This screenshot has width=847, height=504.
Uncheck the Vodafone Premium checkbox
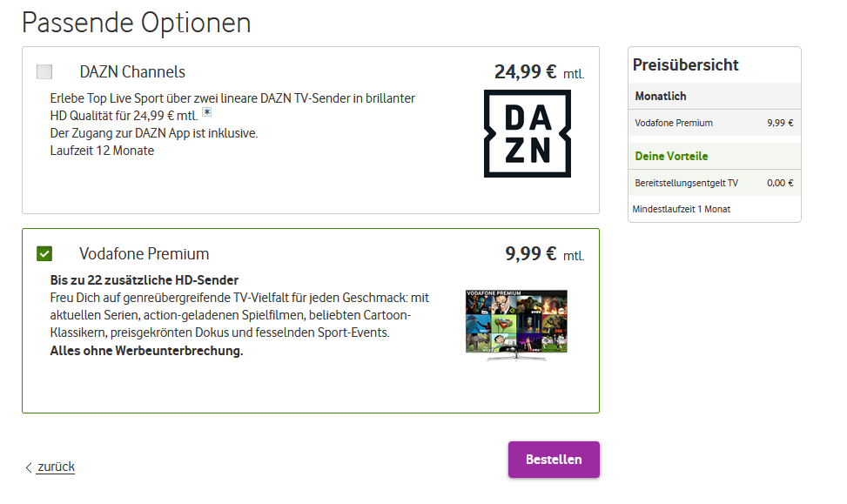coord(44,253)
